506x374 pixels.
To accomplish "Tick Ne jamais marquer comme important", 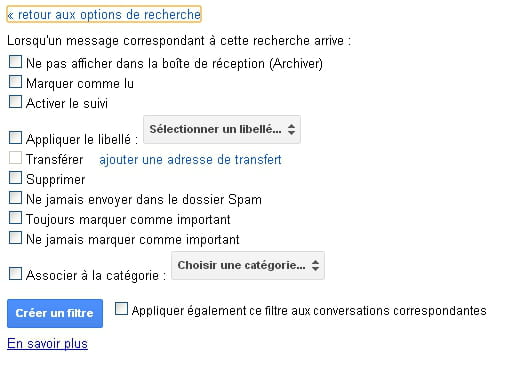I will [x=15, y=238].
